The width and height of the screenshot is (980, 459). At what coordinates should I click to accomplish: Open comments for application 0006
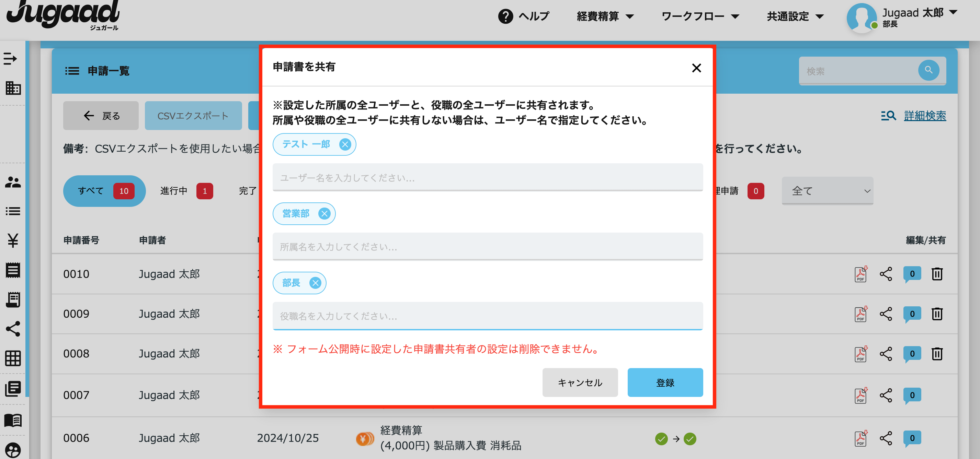point(912,438)
